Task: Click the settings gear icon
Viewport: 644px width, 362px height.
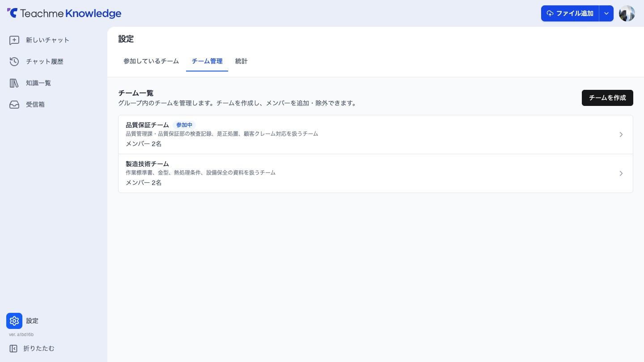Action: click(x=14, y=321)
